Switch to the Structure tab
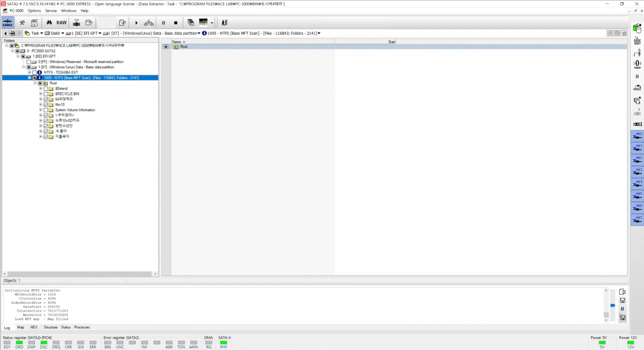 coord(51,328)
